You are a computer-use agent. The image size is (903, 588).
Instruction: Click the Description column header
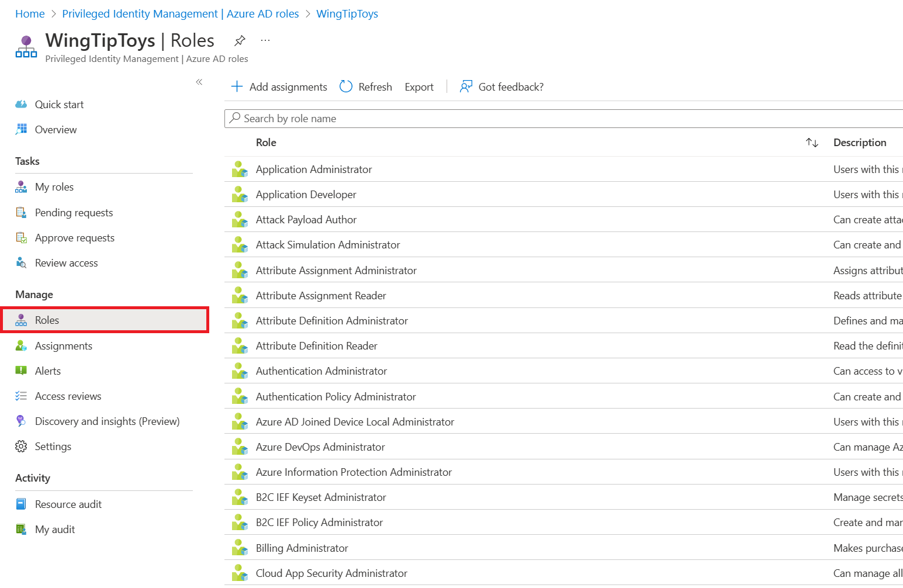860,142
